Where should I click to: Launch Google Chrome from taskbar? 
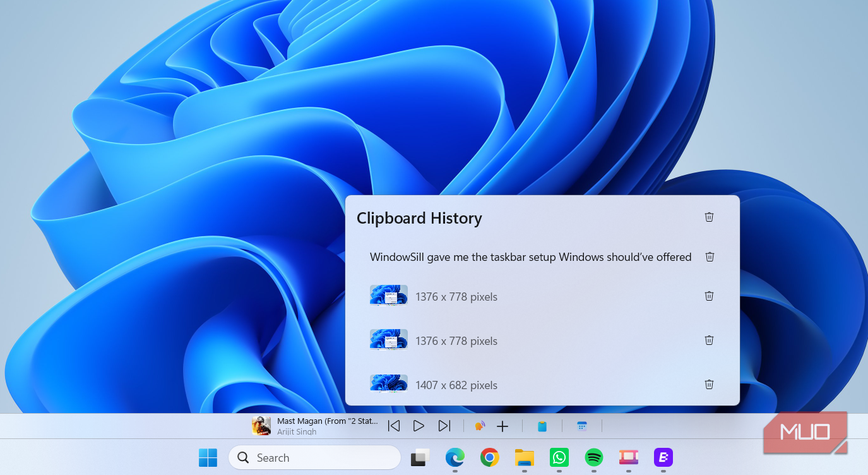coord(490,457)
